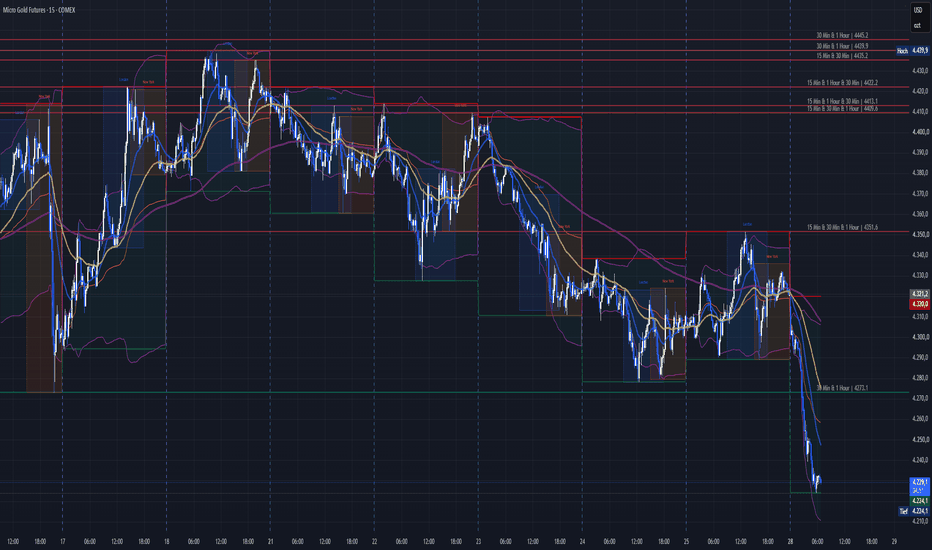Viewport: 932px width, 550px height.
Task: Click the green 4273.1 support level label
Action: coord(842,388)
